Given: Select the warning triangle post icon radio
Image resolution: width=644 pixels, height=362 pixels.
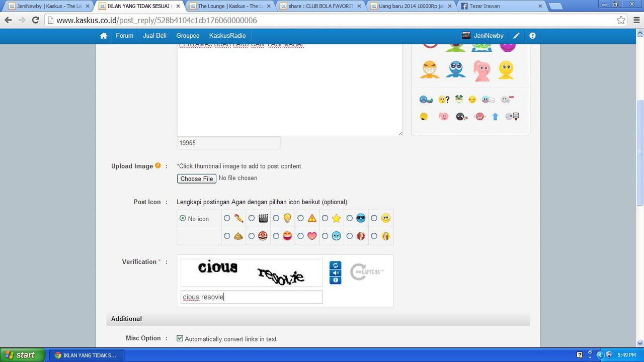Looking at the screenshot, I should point(300,218).
